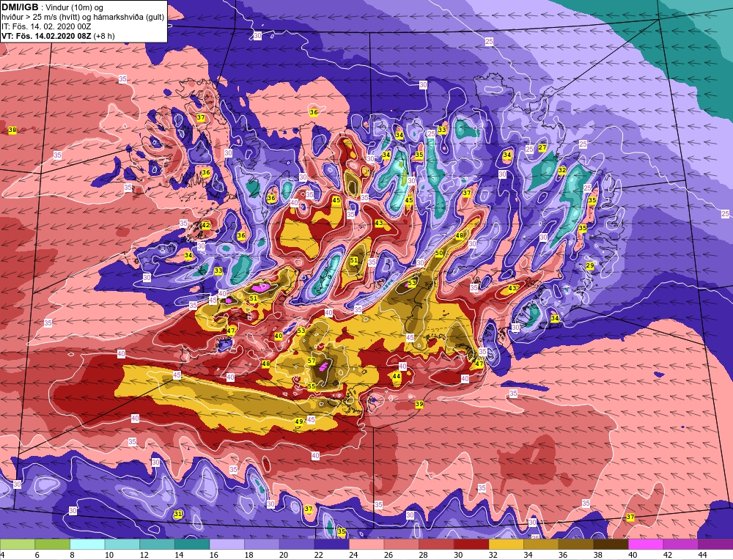
Task: Click the yellow gust label '57'
Action: click(312, 361)
